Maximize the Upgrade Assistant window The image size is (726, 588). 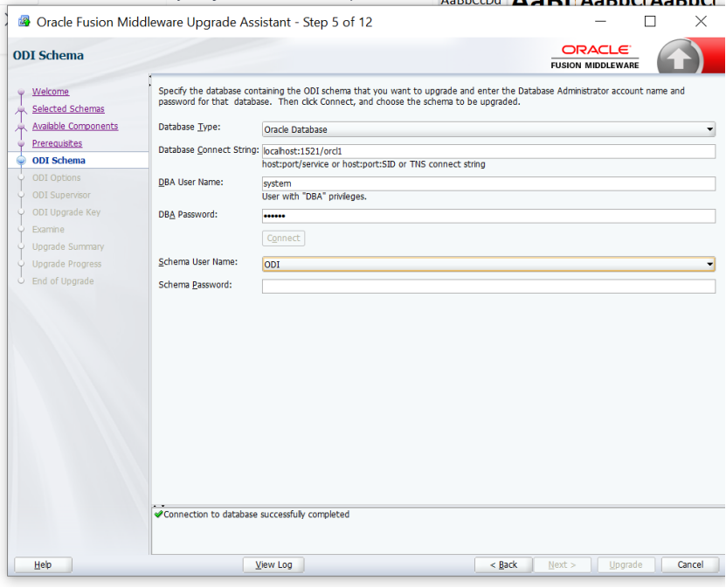pos(650,22)
